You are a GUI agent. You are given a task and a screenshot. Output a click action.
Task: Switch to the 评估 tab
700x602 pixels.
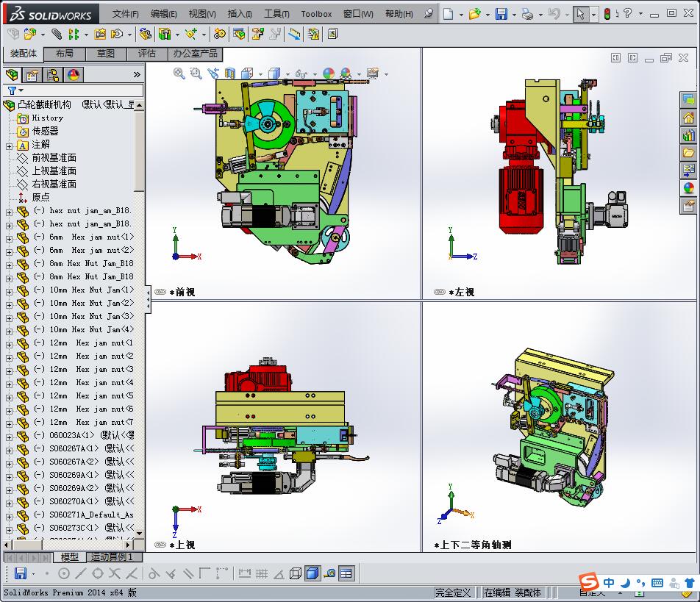(147, 54)
